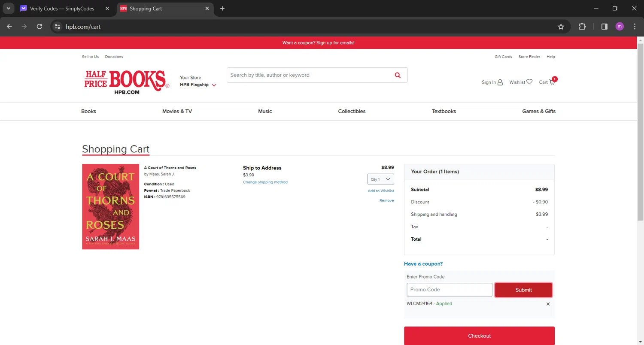Go forward in browser history
Screen dimensions: 644x345
point(24,27)
